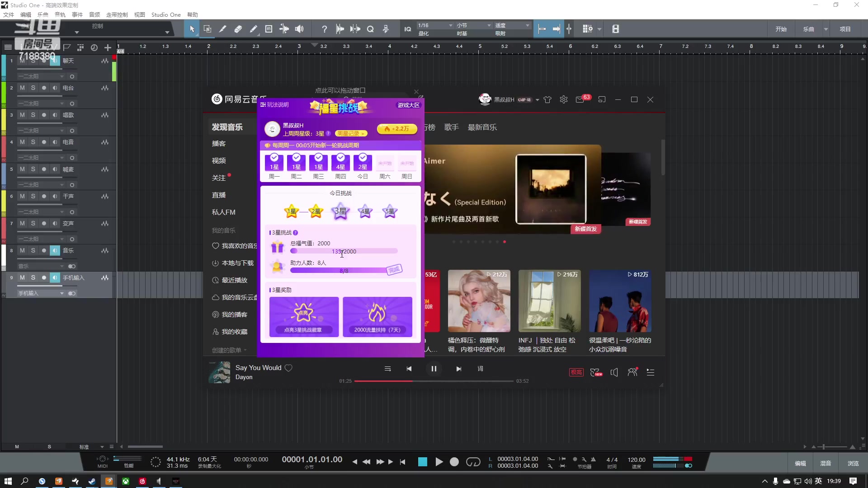Open the 乐曲 dropdown arrow at top right

pos(826,29)
